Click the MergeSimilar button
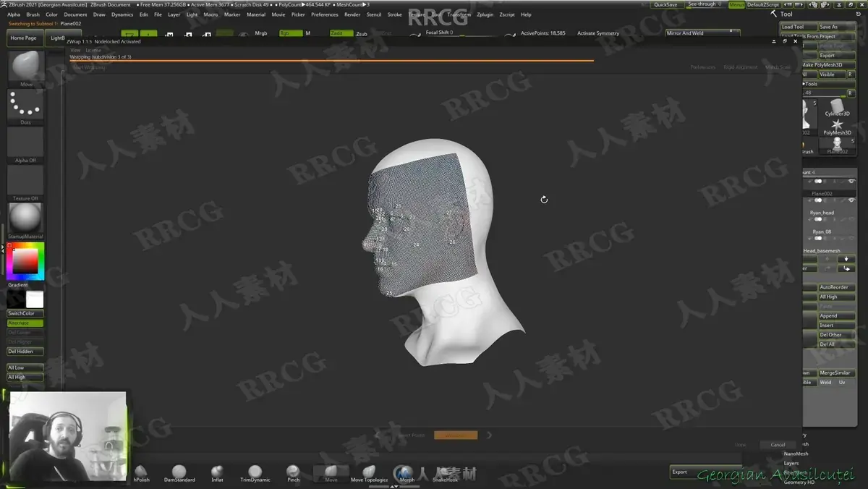Screen dimensions: 868x489 (x=836, y=373)
